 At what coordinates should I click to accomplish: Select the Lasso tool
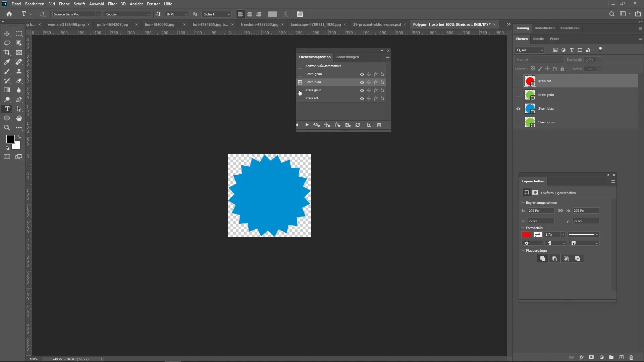(7, 43)
